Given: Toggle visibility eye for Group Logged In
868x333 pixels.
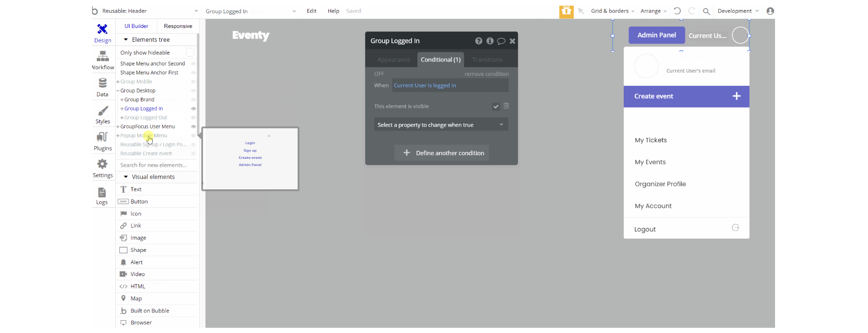Looking at the screenshot, I should (x=193, y=109).
